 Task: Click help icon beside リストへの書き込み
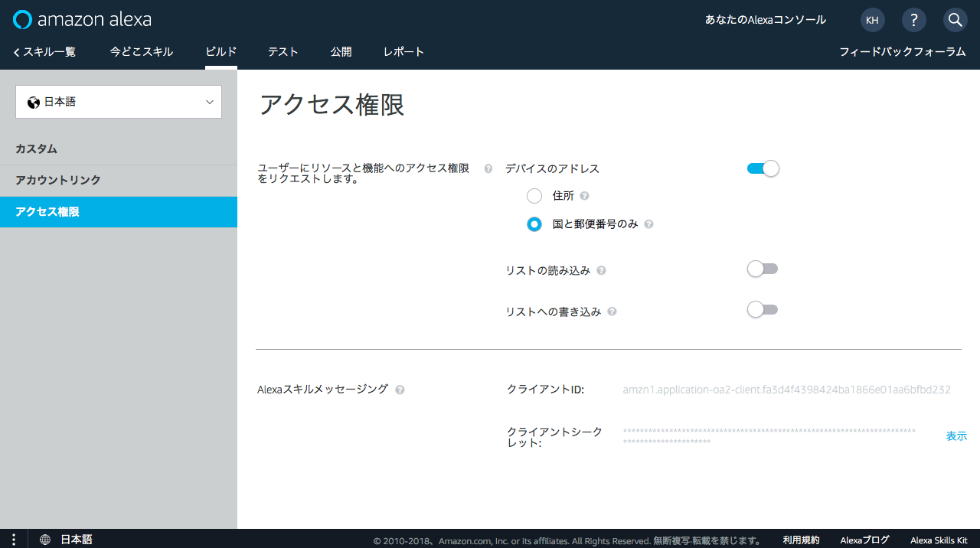(612, 312)
